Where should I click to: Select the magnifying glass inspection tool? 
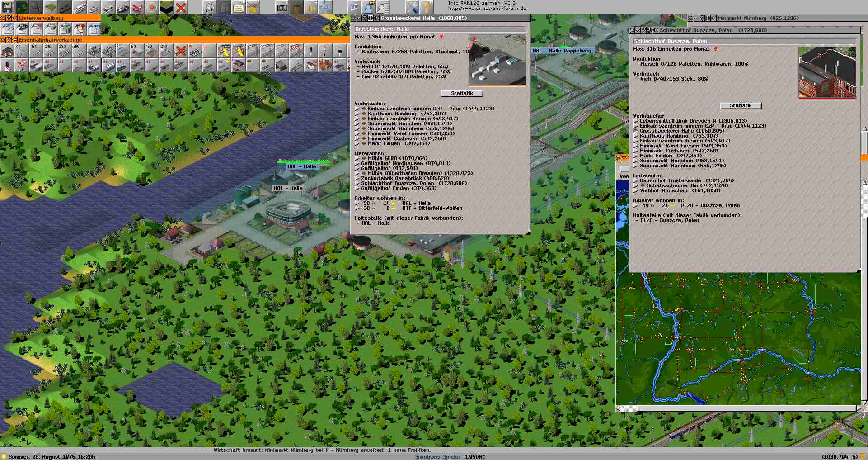click(36, 7)
